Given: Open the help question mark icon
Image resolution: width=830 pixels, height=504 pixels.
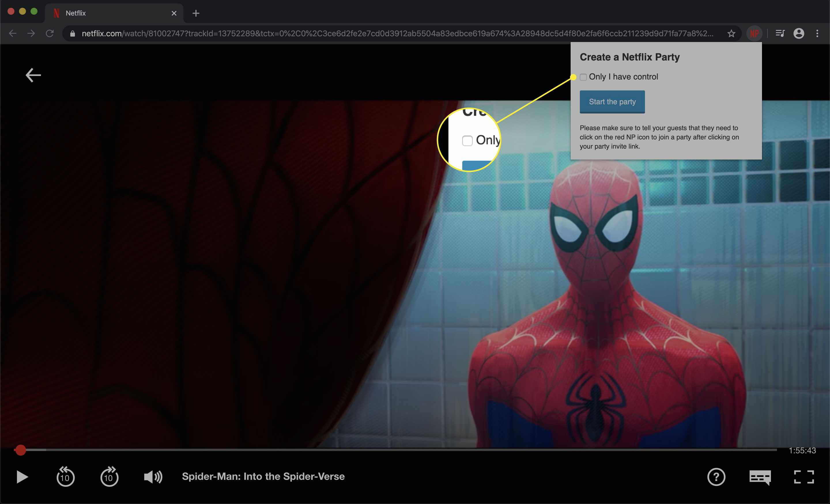Looking at the screenshot, I should coord(716,477).
